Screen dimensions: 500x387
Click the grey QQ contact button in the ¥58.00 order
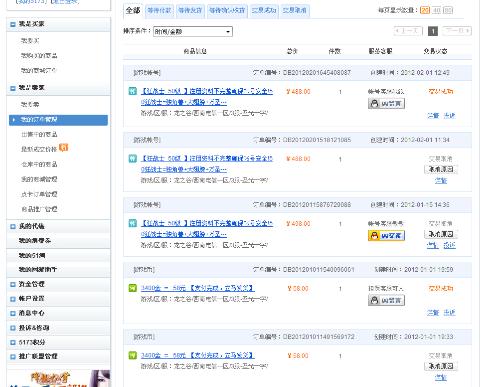[386, 300]
